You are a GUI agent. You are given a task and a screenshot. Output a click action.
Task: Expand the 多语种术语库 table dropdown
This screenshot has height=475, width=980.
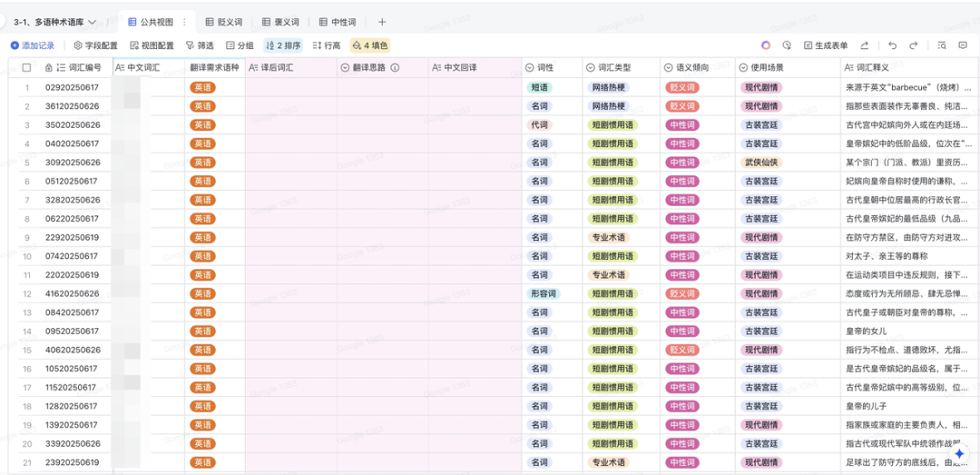(92, 22)
